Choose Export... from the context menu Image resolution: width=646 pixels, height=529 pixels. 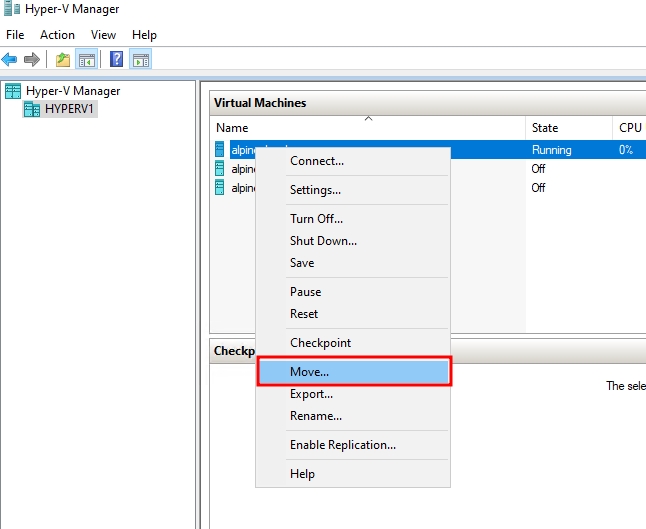click(311, 394)
